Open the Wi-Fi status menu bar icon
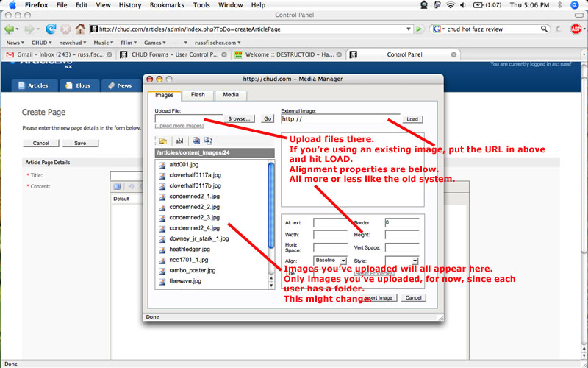 tap(450, 5)
